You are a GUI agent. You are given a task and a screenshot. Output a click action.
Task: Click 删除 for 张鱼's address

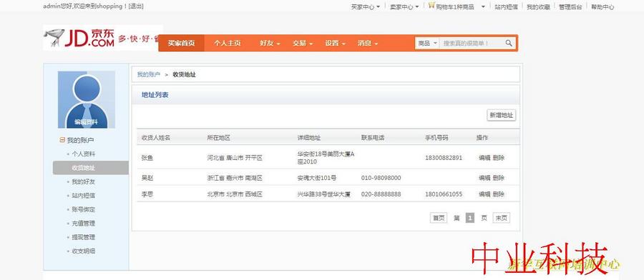coord(499,158)
